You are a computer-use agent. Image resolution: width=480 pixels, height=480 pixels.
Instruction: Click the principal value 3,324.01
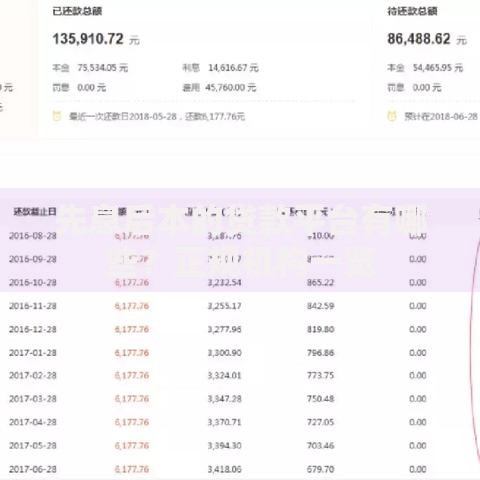(224, 375)
